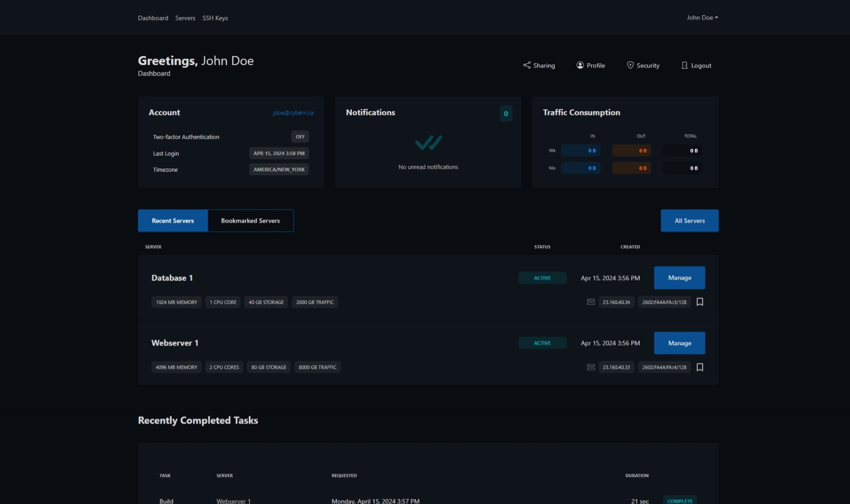
Task: Click the jdoe@cyberri.ca email link
Action: pyautogui.click(x=293, y=113)
